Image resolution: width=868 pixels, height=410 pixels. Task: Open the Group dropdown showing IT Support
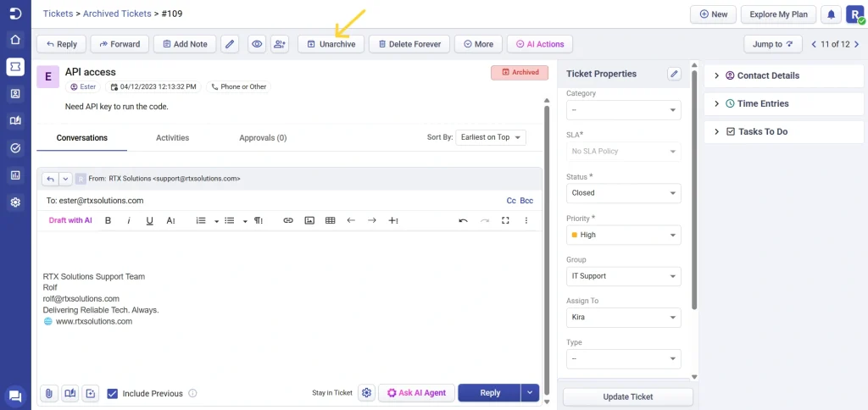(x=623, y=276)
